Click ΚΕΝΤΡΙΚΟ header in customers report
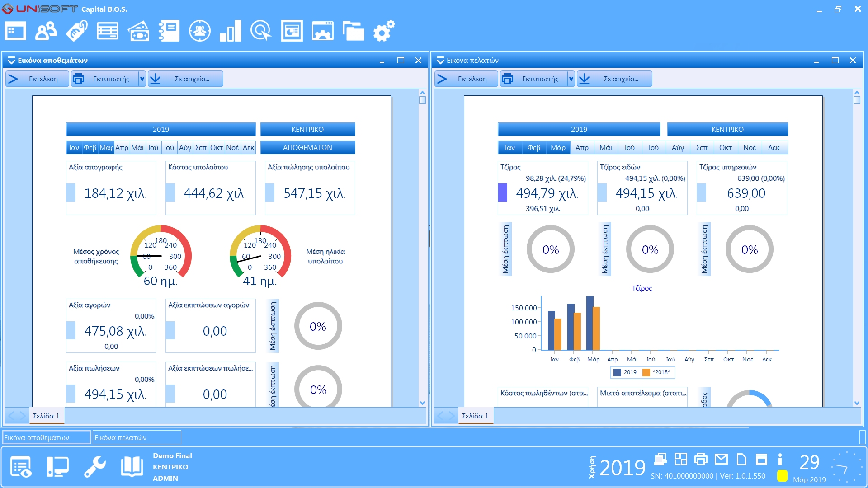868x488 pixels. tap(727, 129)
